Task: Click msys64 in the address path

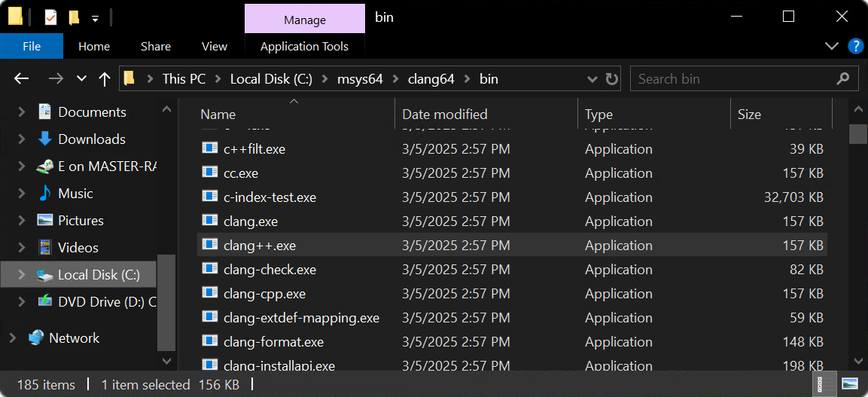Action: tap(360, 79)
